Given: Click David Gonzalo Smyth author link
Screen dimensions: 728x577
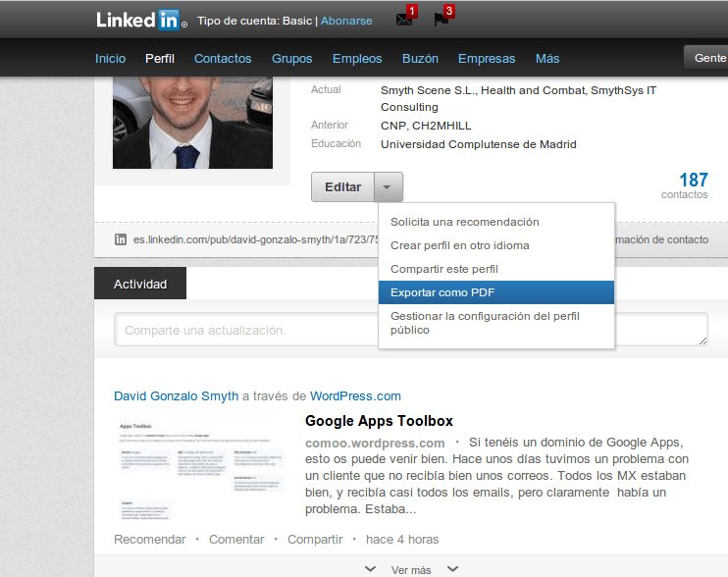Looking at the screenshot, I should [176, 396].
